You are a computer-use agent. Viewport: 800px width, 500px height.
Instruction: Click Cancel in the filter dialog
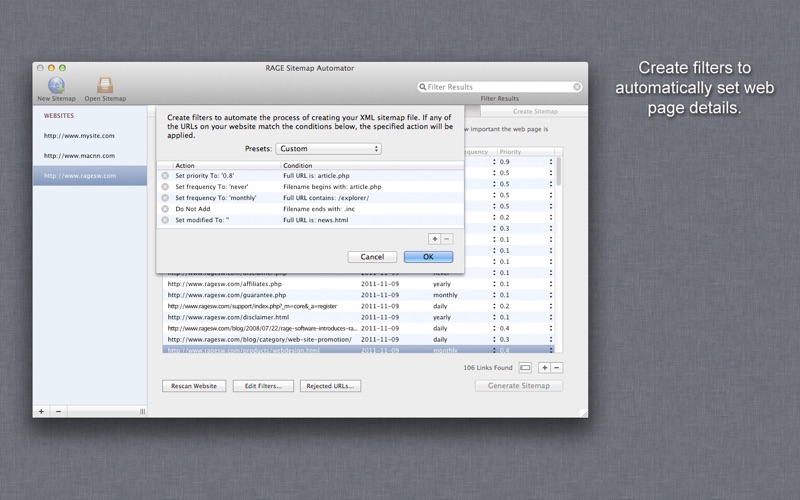(x=372, y=257)
